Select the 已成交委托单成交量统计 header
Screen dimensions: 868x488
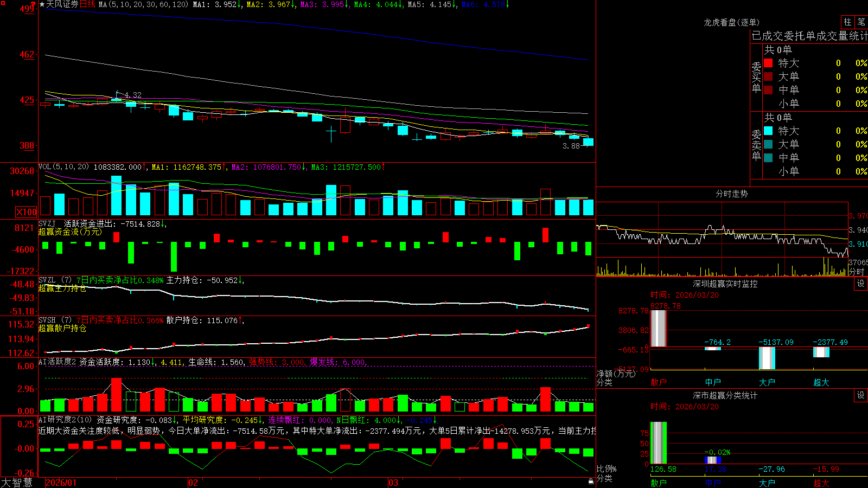pyautogui.click(x=809, y=36)
